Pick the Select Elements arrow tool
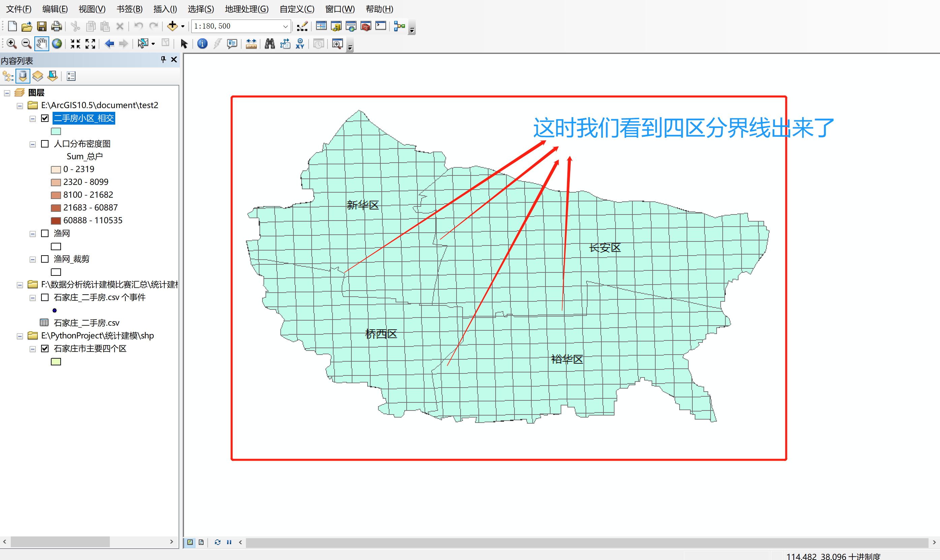 [184, 44]
